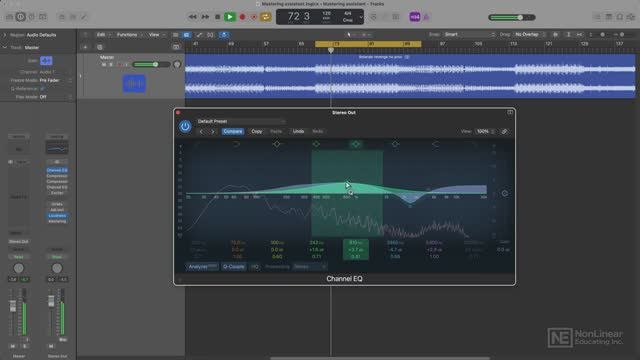Image resolution: width=640 pixels, height=360 pixels.
Task: Open the List Editors icon at top right
Action: tap(597, 17)
